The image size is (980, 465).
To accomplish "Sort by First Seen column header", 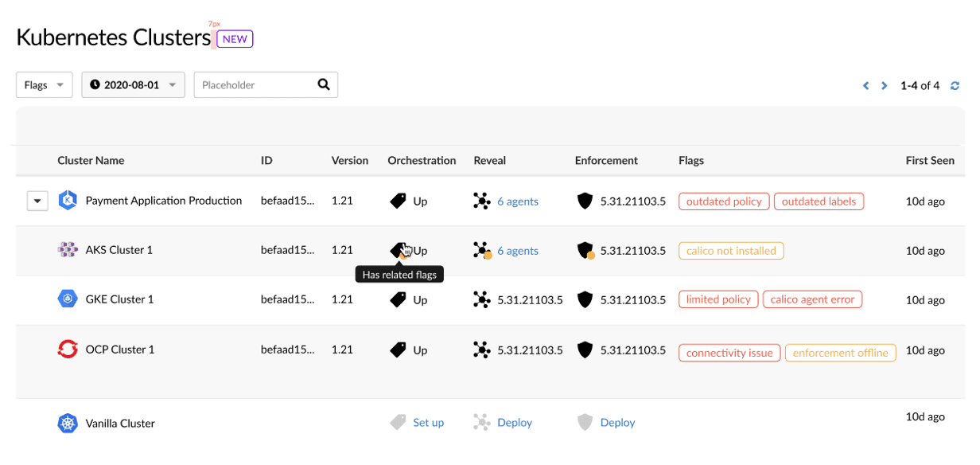I will [929, 160].
